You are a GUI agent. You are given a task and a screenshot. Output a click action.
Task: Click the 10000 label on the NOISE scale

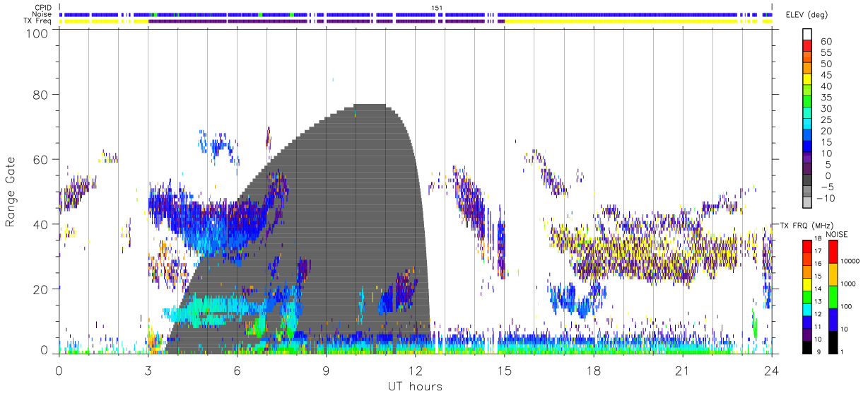pos(850,261)
